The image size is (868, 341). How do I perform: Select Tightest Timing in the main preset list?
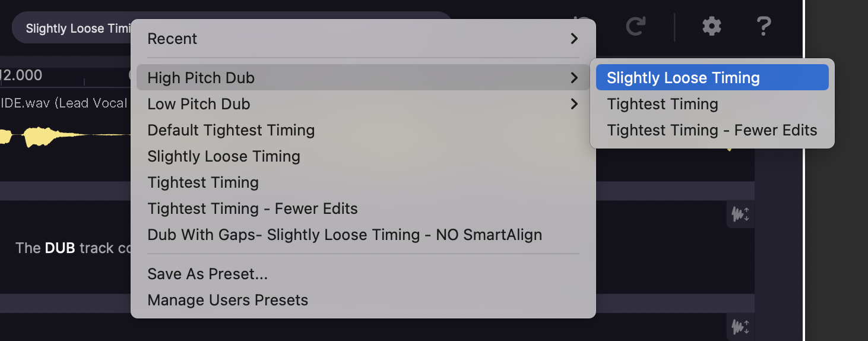click(203, 182)
